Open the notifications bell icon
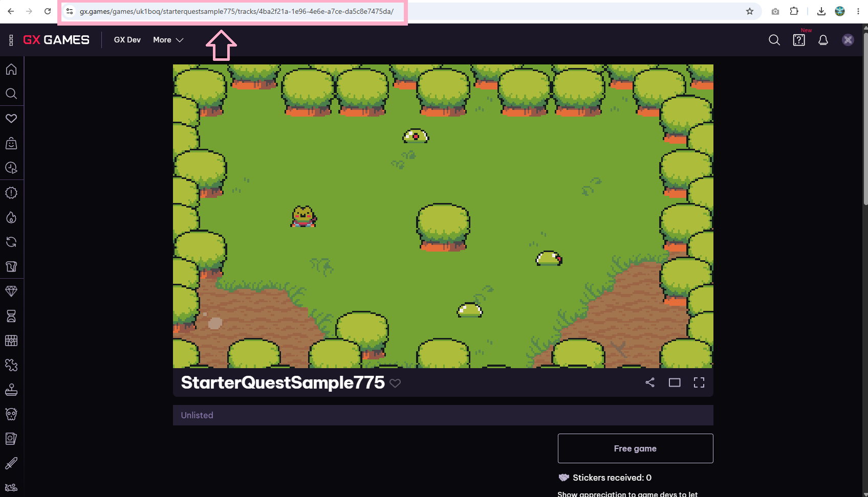Image resolution: width=868 pixels, height=497 pixels. click(x=823, y=40)
